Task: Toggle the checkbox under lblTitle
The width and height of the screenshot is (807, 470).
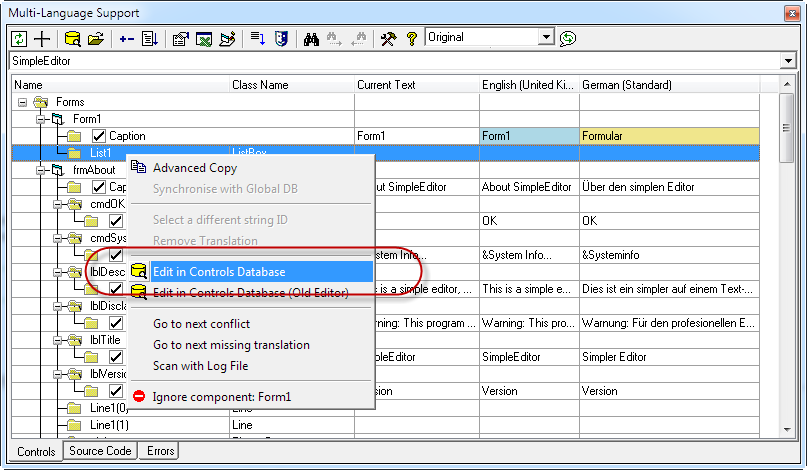Action: pyautogui.click(x=115, y=357)
